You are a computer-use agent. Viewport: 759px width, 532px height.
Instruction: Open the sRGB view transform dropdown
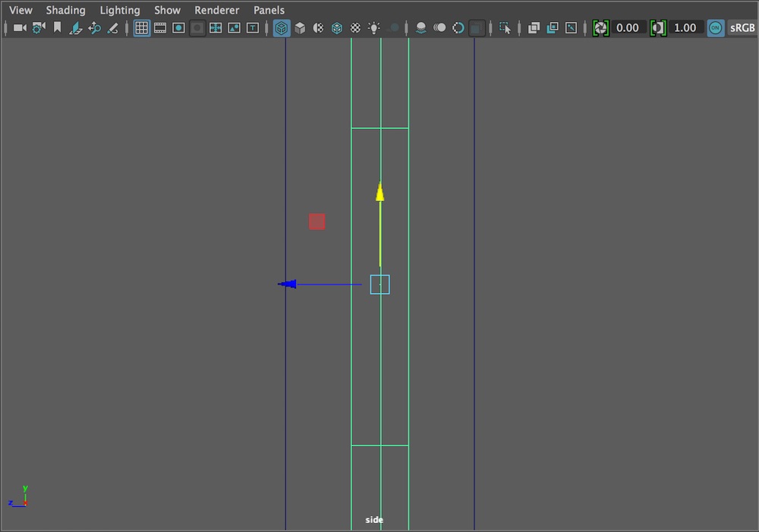[x=742, y=28]
